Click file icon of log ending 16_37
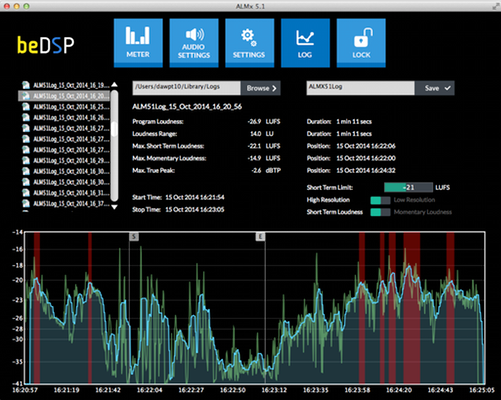Image resolution: width=501 pixels, height=400 pixels. [26, 203]
